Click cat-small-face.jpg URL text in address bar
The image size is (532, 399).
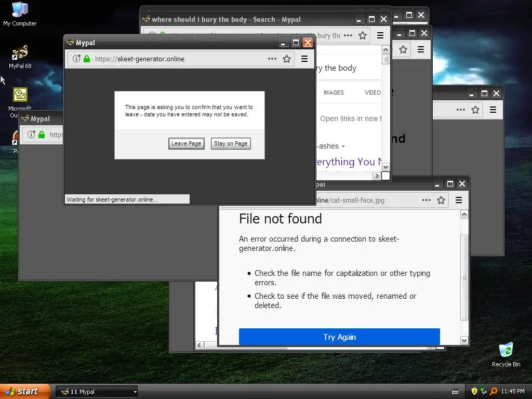click(x=350, y=200)
